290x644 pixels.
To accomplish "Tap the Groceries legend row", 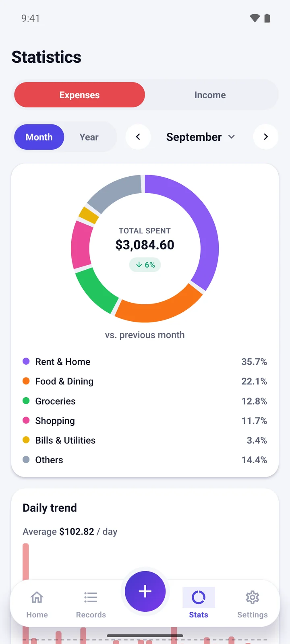I will click(145, 401).
